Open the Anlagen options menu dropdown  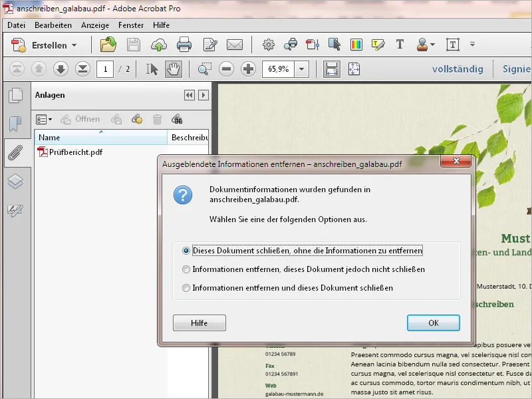(x=44, y=120)
